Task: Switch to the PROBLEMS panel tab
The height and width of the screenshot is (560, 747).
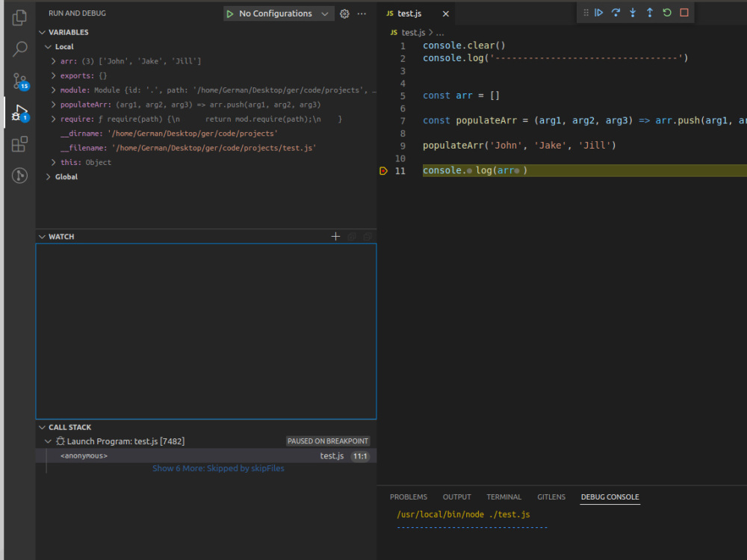Action: 409,497
